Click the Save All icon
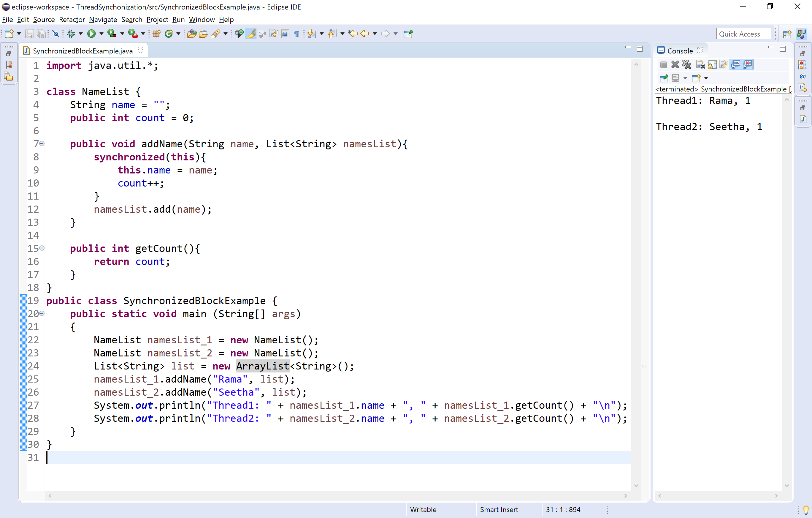Image resolution: width=812 pixels, height=518 pixels. pyautogui.click(x=41, y=34)
